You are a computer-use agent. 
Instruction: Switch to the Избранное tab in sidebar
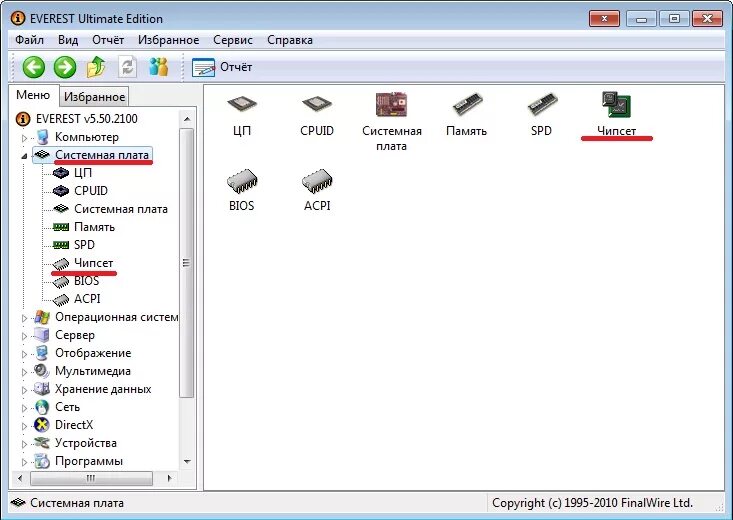(x=94, y=97)
